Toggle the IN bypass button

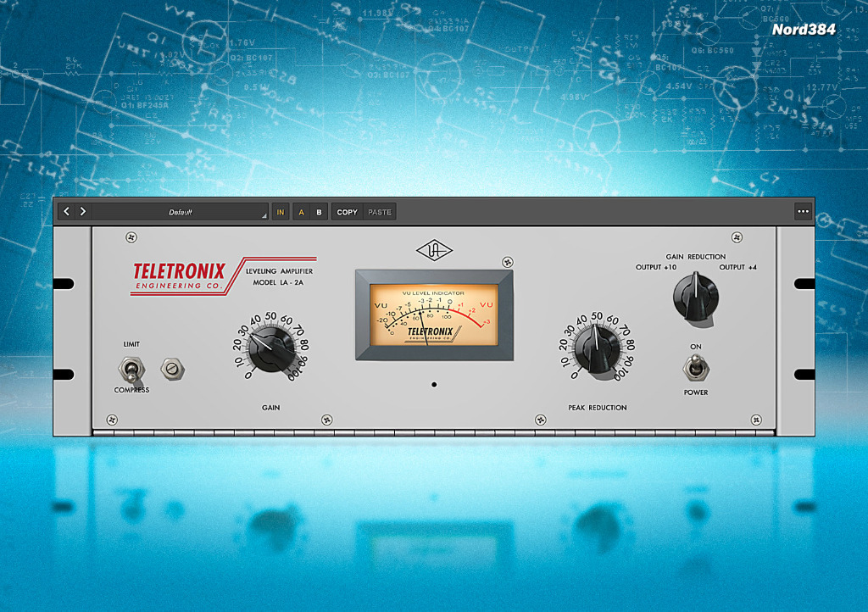(x=281, y=212)
